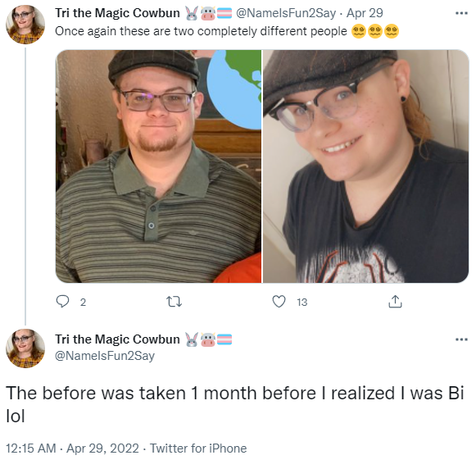The height and width of the screenshot is (469, 476).
Task: Open the right photo with black t-shirt
Action: coord(365,166)
